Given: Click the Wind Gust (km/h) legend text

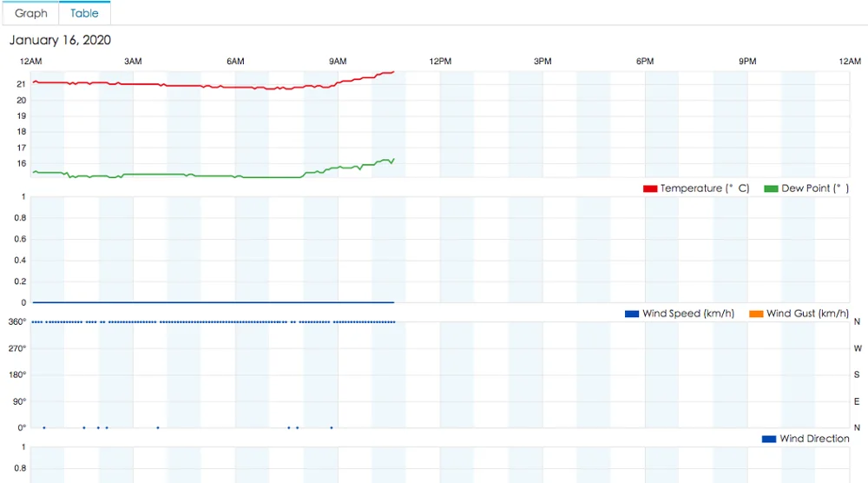Looking at the screenshot, I should (807, 314).
